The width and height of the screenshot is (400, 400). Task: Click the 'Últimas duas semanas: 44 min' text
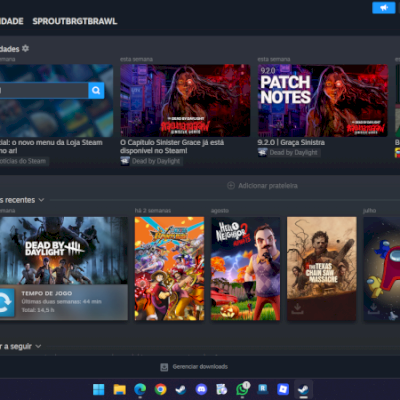(x=61, y=302)
